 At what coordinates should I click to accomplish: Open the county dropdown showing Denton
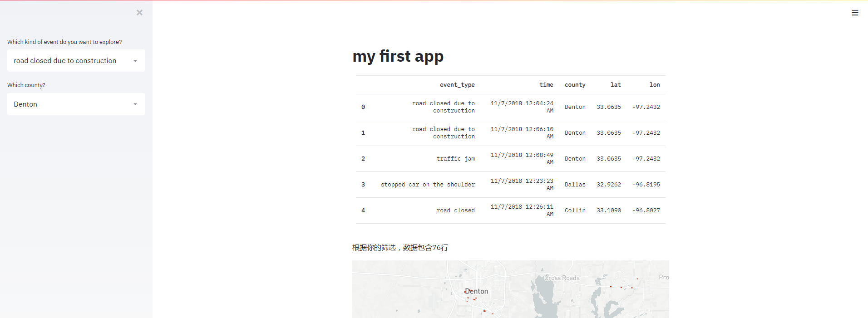pos(76,104)
